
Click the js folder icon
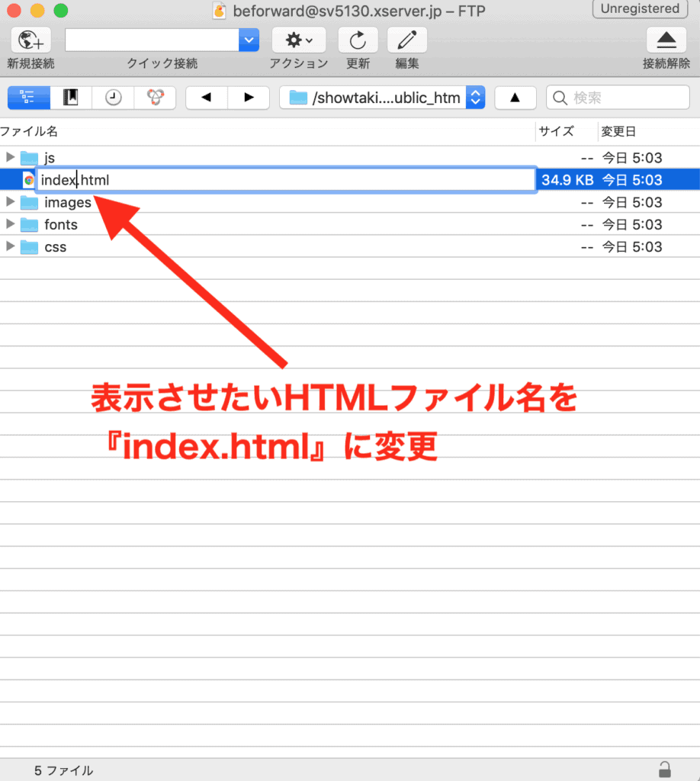click(x=29, y=158)
